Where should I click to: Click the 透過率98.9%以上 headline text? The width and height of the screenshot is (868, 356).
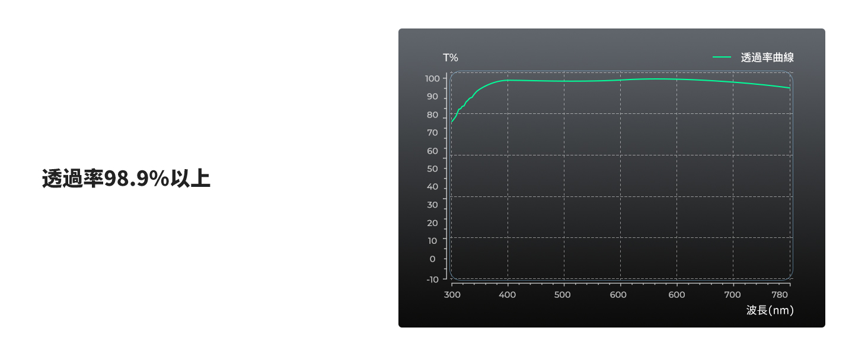[x=126, y=179]
